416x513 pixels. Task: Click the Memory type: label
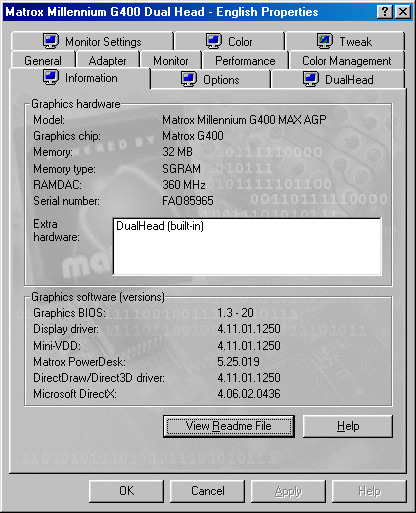[x=64, y=169]
